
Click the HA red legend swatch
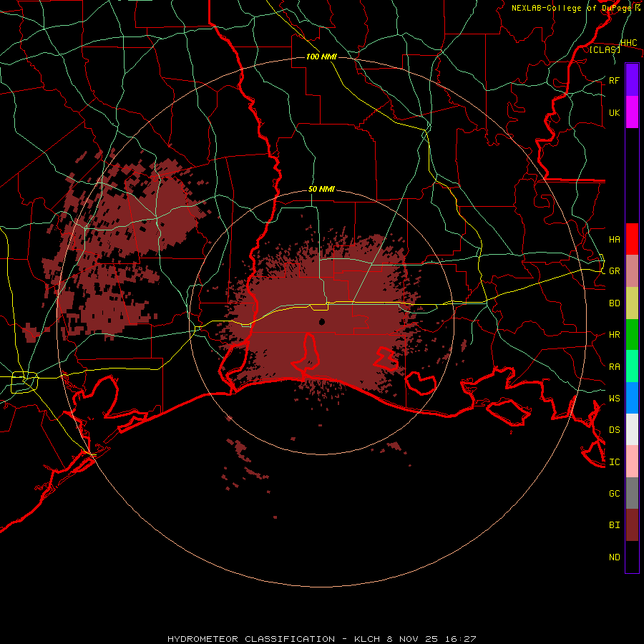point(632,239)
